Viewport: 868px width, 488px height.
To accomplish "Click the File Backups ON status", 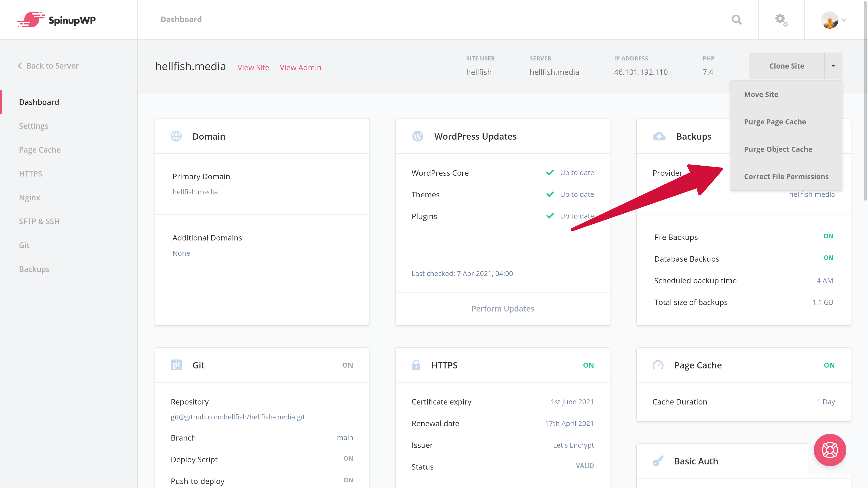I will (828, 236).
